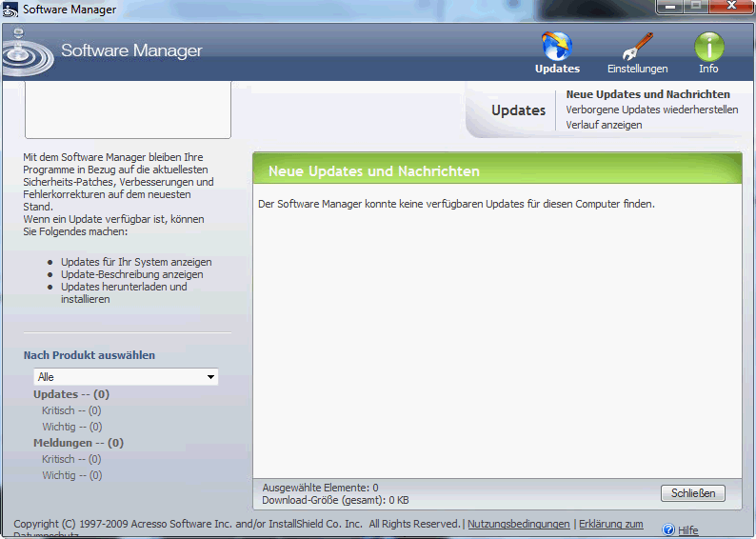Click 'Ausgewählte Elemente: 0' status text
Screen dimensions: 756x539
coord(320,488)
